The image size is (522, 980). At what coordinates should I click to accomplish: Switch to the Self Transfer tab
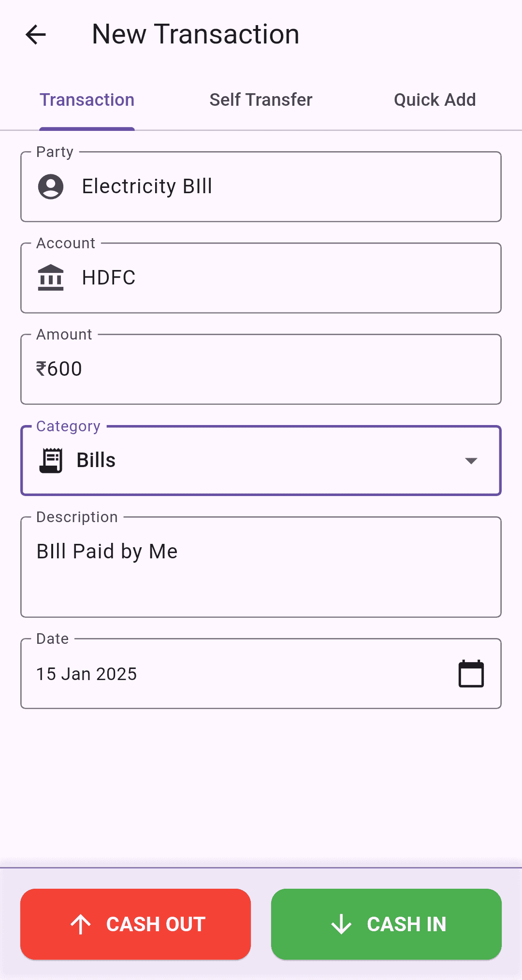(x=261, y=99)
